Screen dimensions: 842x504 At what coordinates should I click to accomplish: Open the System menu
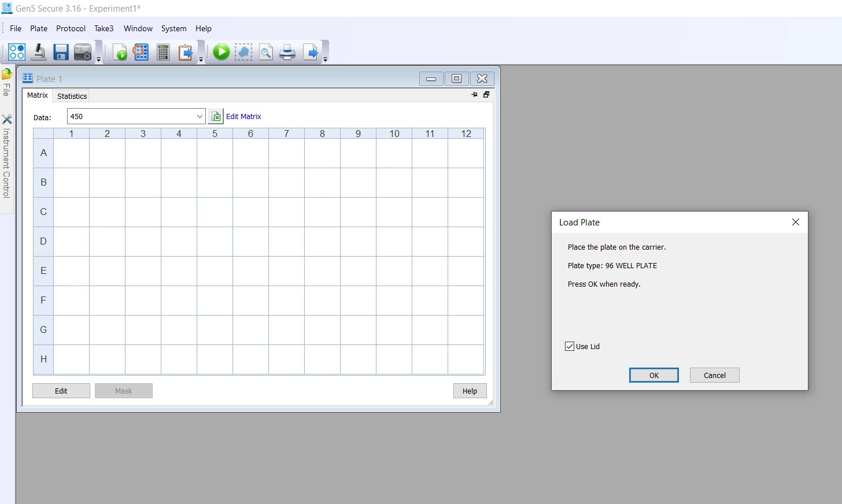(173, 28)
